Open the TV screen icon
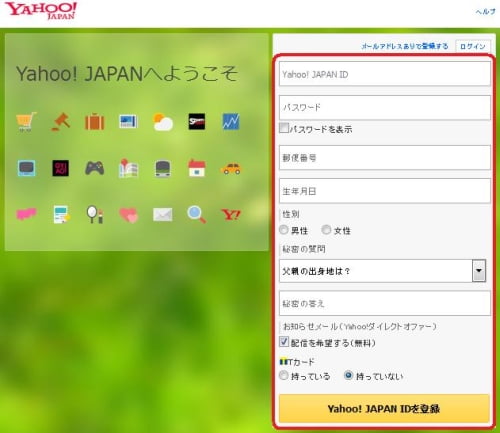Image resolution: width=500 pixels, height=433 pixels. pyautogui.click(x=26, y=168)
